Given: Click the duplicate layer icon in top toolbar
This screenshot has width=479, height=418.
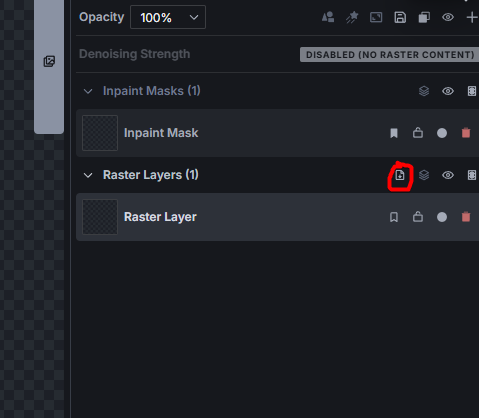Looking at the screenshot, I should point(424,17).
